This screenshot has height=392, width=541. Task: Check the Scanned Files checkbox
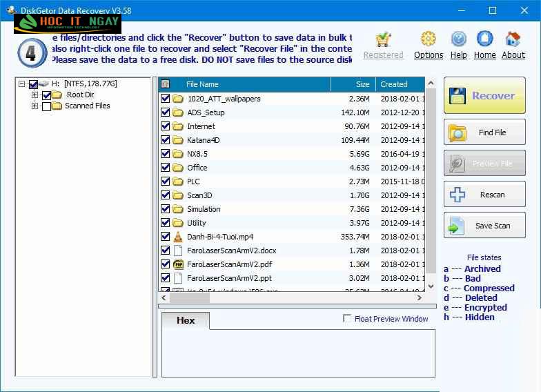[x=47, y=106]
